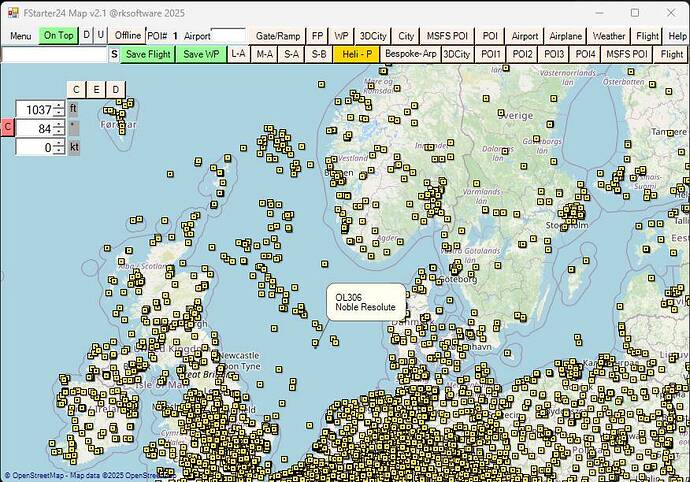
Task: Select the Gate/Ramp tab
Action: coord(278,35)
